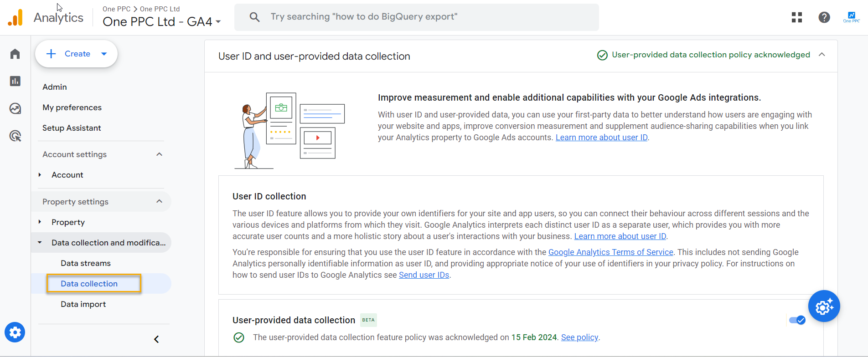Click the illustration of woman with cards
Screen dimensions: 868x357
[289, 131]
